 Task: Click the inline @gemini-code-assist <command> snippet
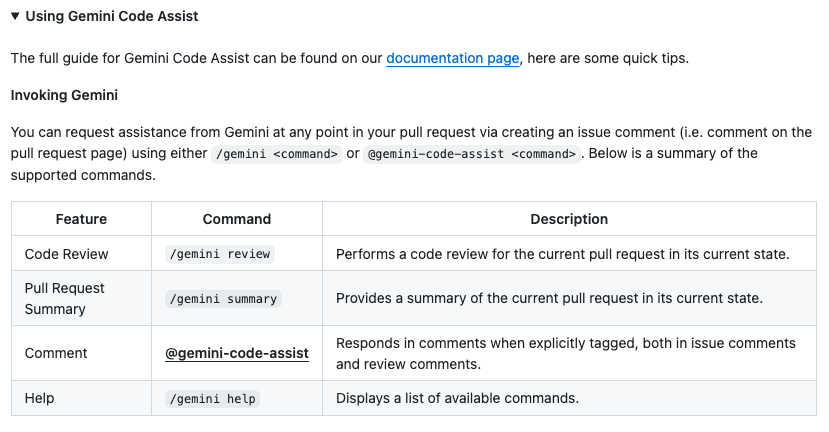point(471,153)
